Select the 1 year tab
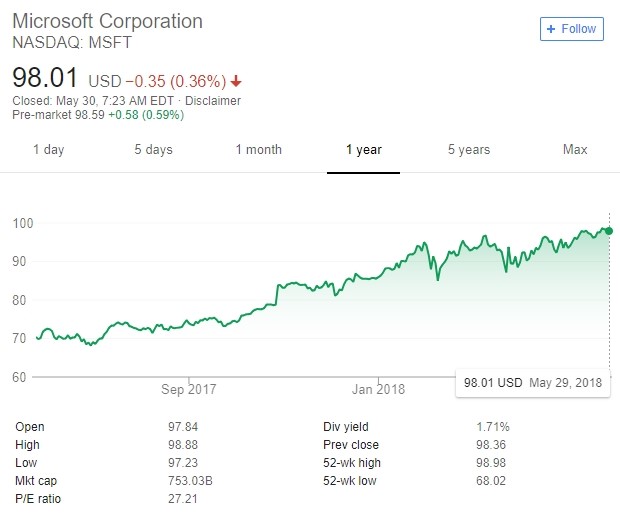This screenshot has height=519, width=620. click(x=363, y=150)
